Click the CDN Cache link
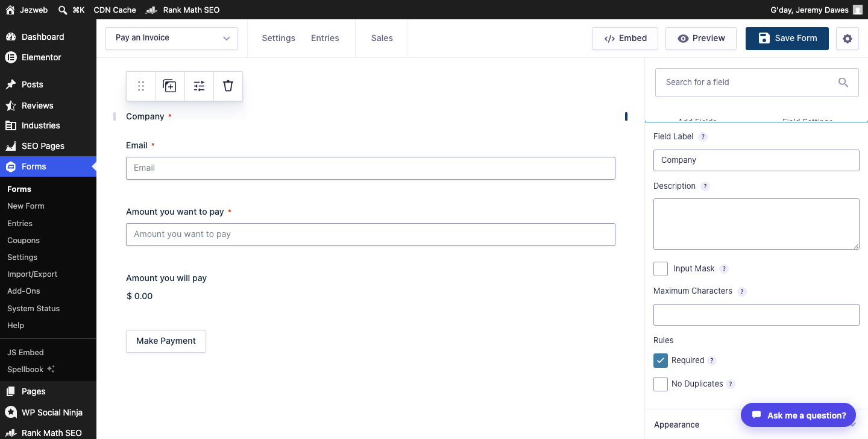The height and width of the screenshot is (439, 868). (x=115, y=10)
